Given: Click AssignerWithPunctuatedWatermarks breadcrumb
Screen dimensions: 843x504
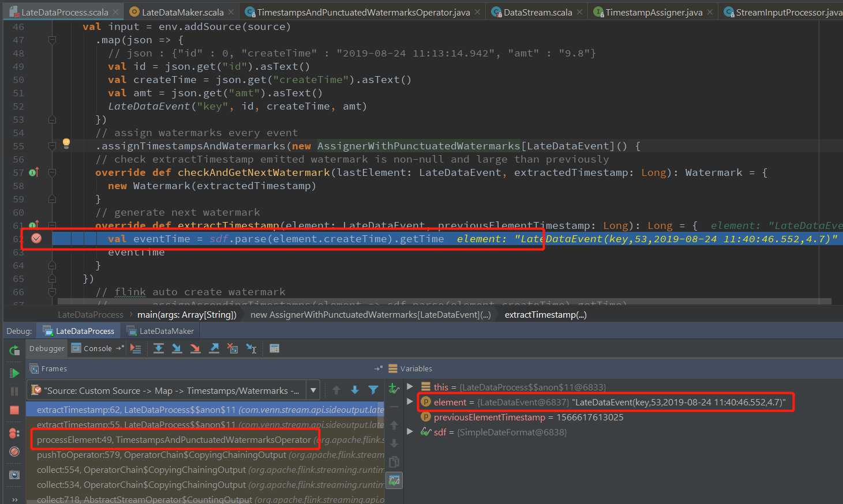Looking at the screenshot, I should pos(370,314).
